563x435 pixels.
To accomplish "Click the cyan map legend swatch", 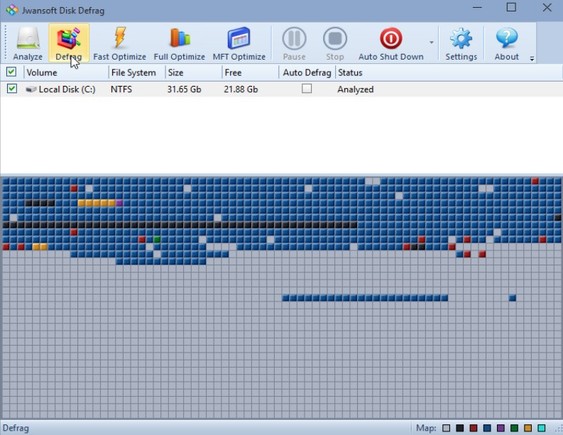I will (x=541, y=428).
